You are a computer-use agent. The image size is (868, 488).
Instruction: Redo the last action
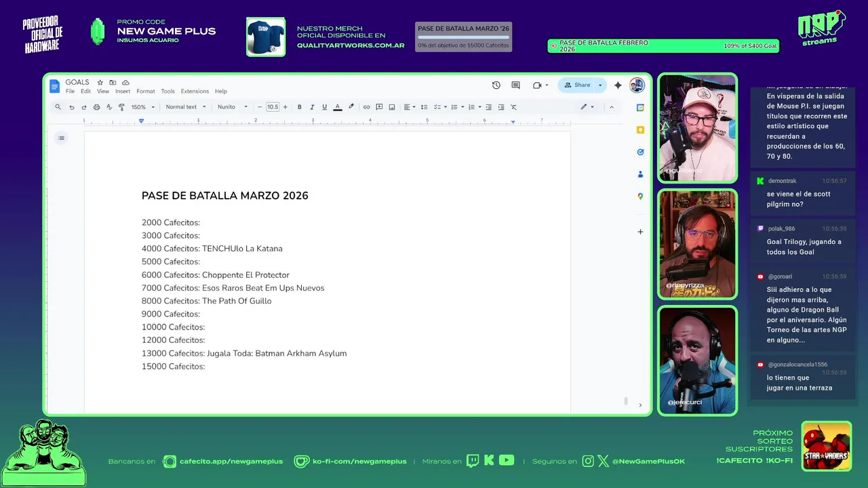point(84,107)
